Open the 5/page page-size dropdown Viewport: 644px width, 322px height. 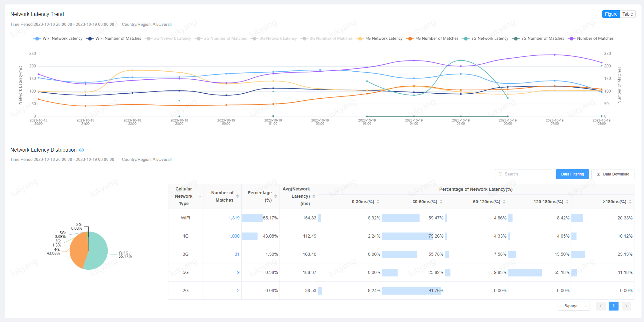point(574,306)
